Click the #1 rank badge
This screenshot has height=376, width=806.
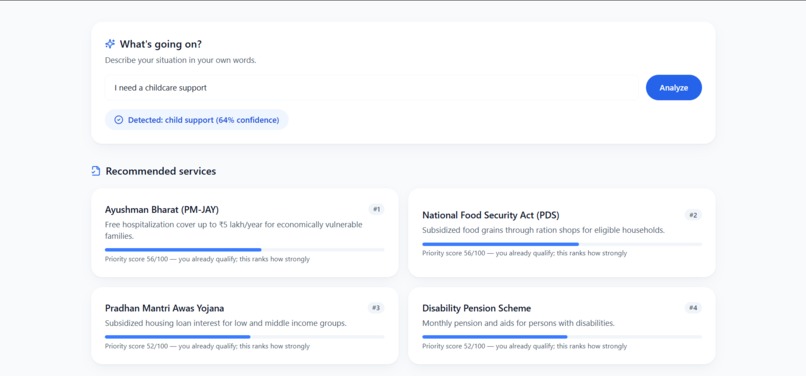[x=376, y=209]
